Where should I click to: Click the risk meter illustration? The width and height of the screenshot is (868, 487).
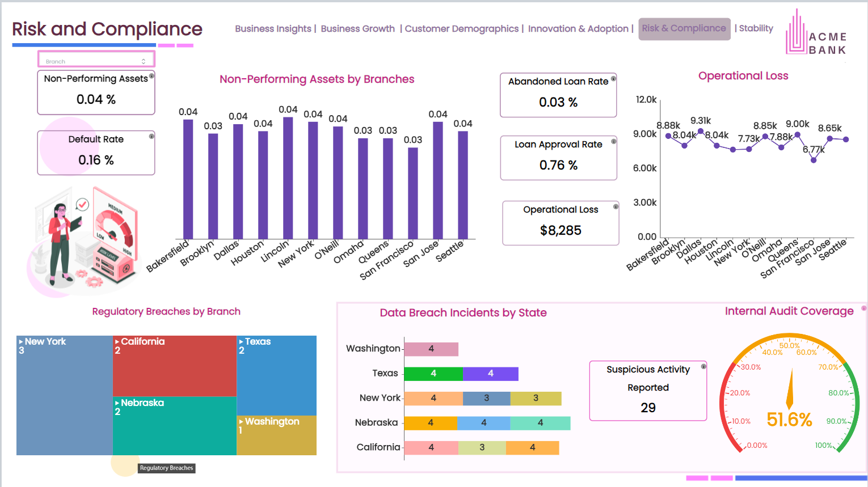click(85, 241)
